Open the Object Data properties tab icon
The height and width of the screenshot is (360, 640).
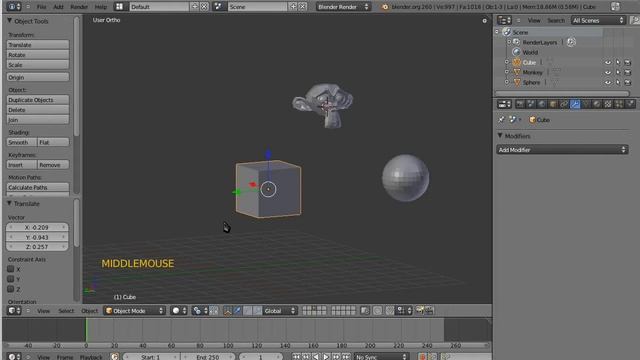tap(586, 104)
